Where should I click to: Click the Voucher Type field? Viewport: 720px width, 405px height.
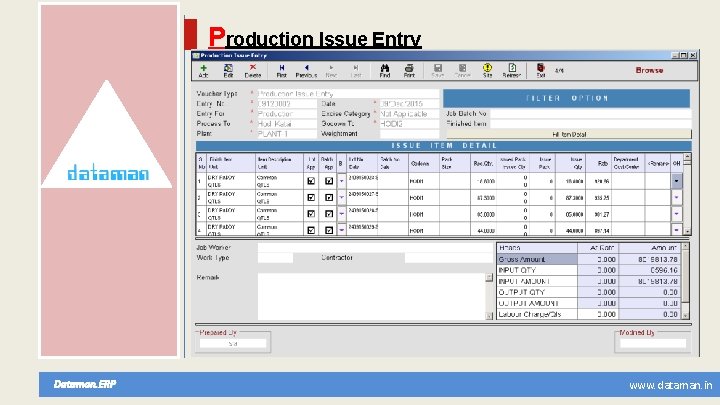(348, 94)
